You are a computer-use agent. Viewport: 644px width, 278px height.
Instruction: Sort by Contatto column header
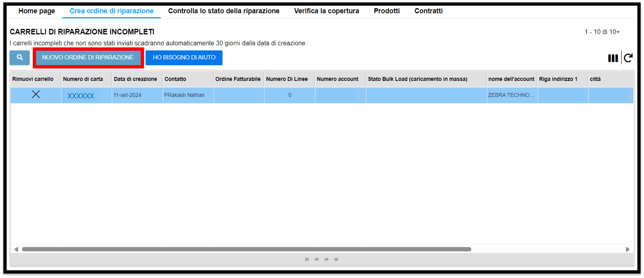tap(188, 79)
